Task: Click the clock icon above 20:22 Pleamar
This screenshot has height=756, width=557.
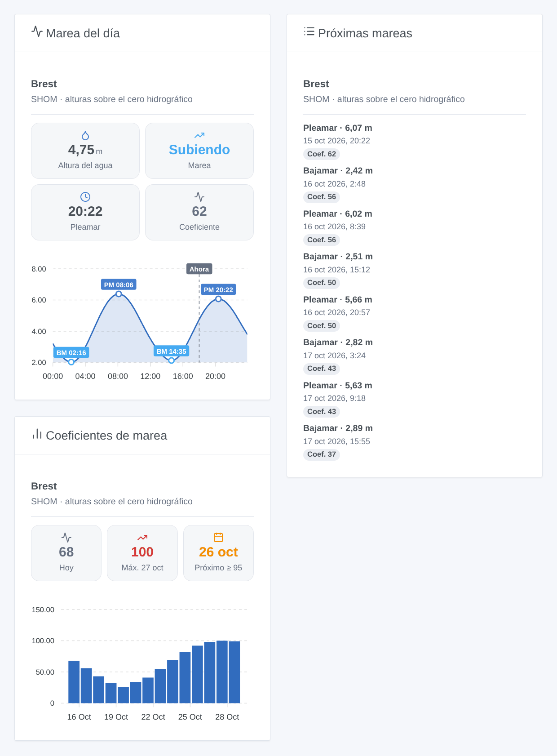Action: pyautogui.click(x=85, y=197)
